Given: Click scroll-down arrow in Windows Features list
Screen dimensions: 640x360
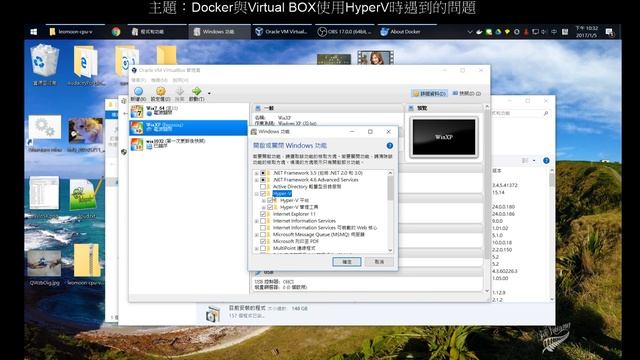Looking at the screenshot, I should click(390, 250).
